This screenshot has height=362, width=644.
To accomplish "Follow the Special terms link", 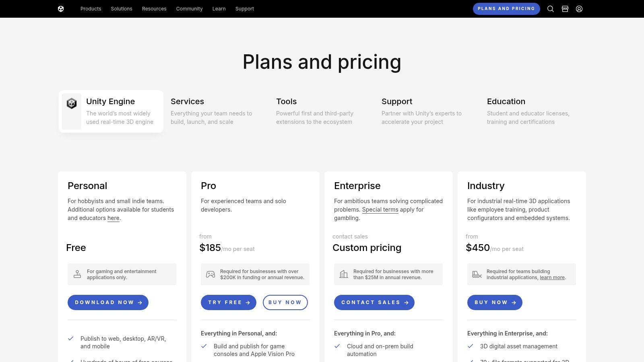I will click(x=380, y=210).
